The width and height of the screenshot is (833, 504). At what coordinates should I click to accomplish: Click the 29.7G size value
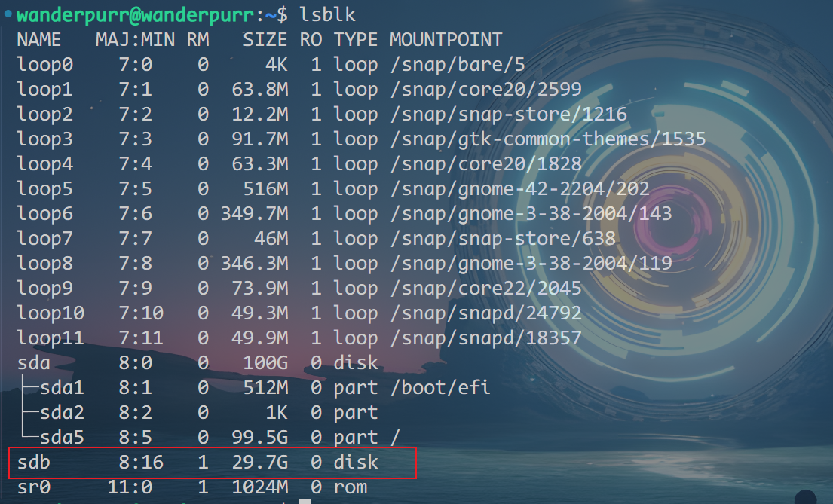260,463
